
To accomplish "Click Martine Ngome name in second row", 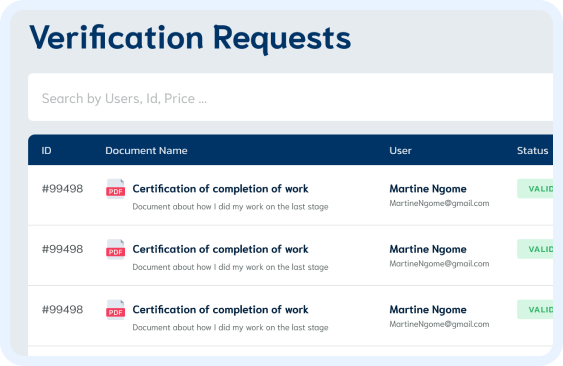I will pos(428,249).
